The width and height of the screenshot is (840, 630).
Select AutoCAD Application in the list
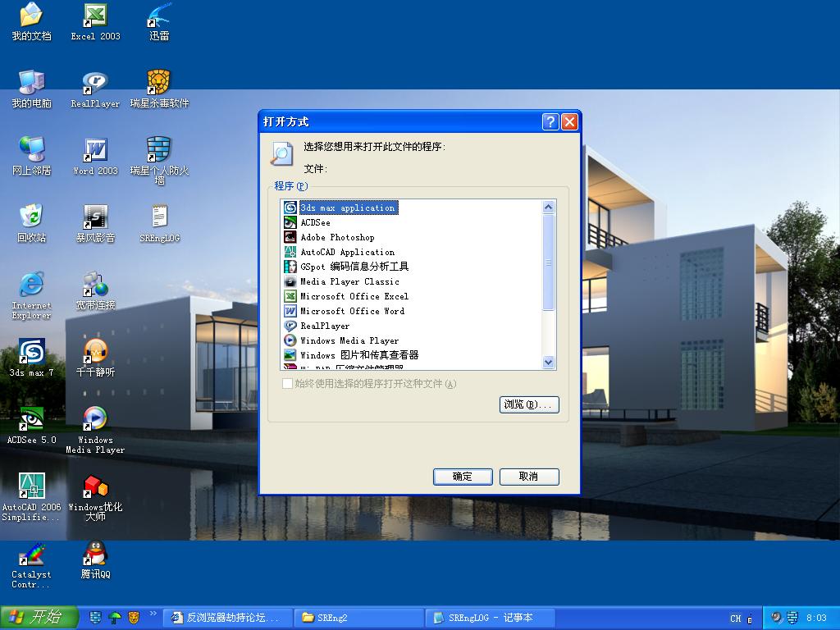[x=346, y=252]
